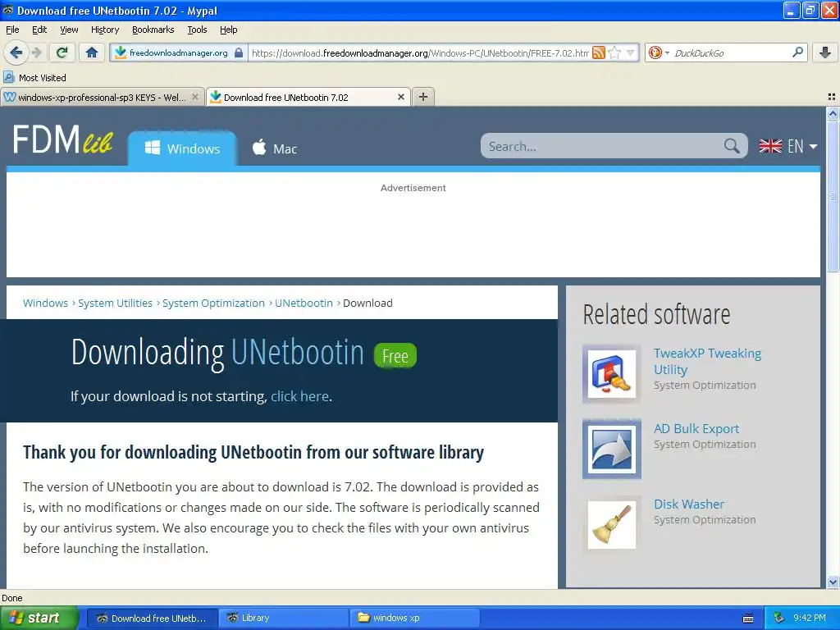Open the Most Visited bookmarks folder
Image resolution: width=840 pixels, height=630 pixels.
tap(34, 78)
